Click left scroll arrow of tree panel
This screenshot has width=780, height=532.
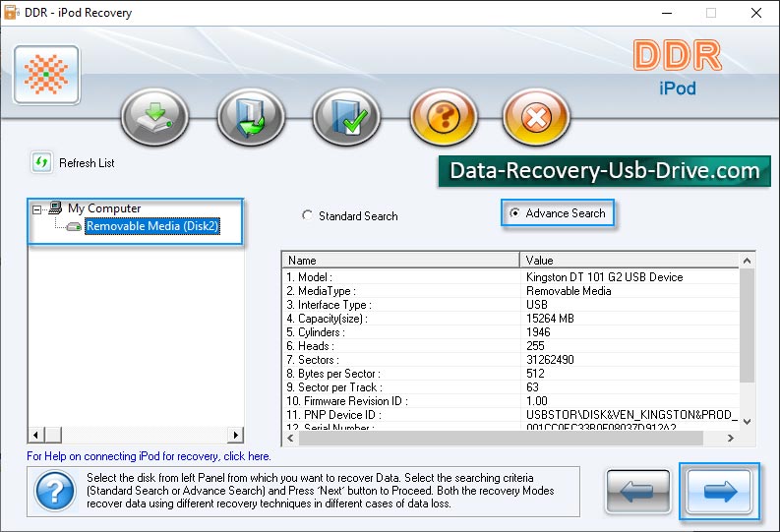pyautogui.click(x=35, y=435)
